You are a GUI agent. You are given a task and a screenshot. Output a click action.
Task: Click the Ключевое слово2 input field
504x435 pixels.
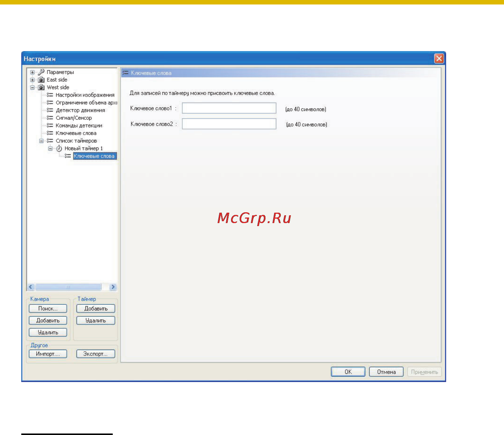(x=229, y=124)
